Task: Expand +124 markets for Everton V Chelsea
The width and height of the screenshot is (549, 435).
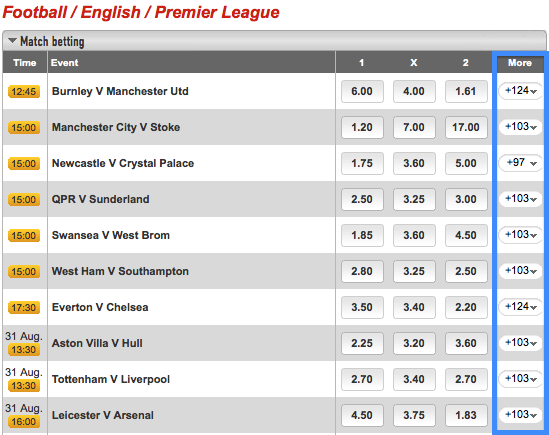Action: coord(520,307)
